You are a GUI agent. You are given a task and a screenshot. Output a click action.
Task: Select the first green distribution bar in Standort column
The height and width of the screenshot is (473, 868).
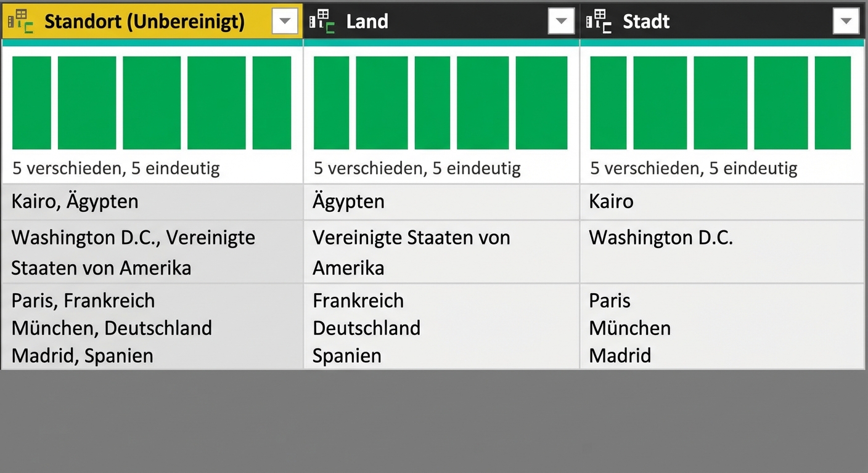pyautogui.click(x=31, y=102)
